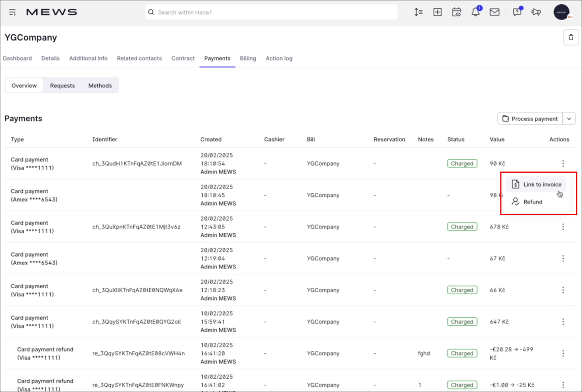Click the Value column header
Screen dimensions: 582x392
click(x=497, y=139)
